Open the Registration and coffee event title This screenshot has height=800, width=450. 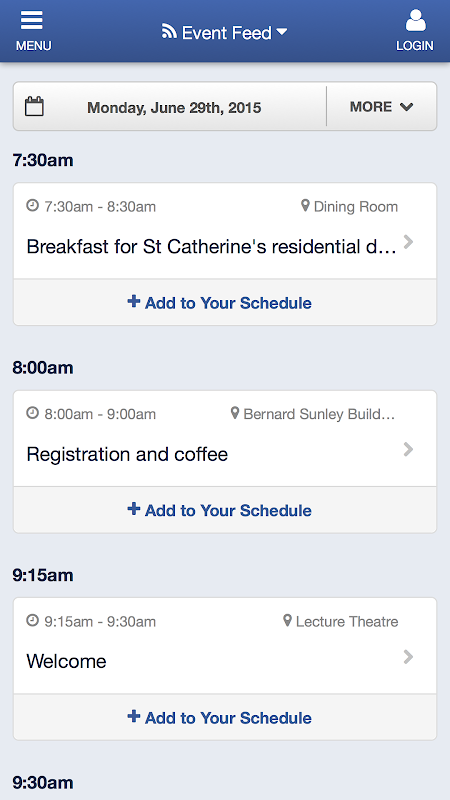tap(127, 454)
